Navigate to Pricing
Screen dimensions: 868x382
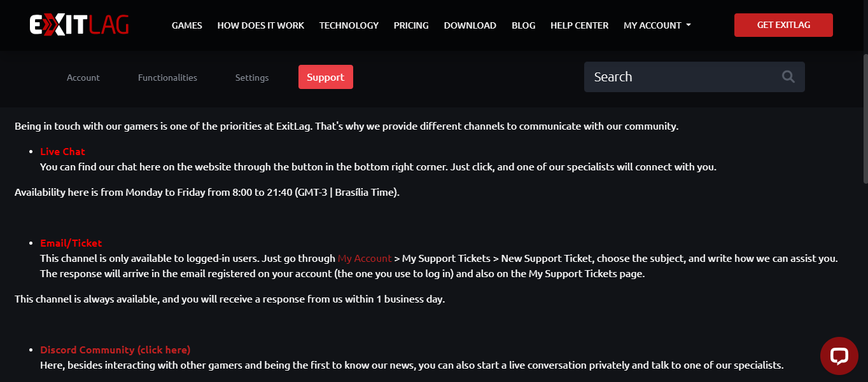point(411,25)
